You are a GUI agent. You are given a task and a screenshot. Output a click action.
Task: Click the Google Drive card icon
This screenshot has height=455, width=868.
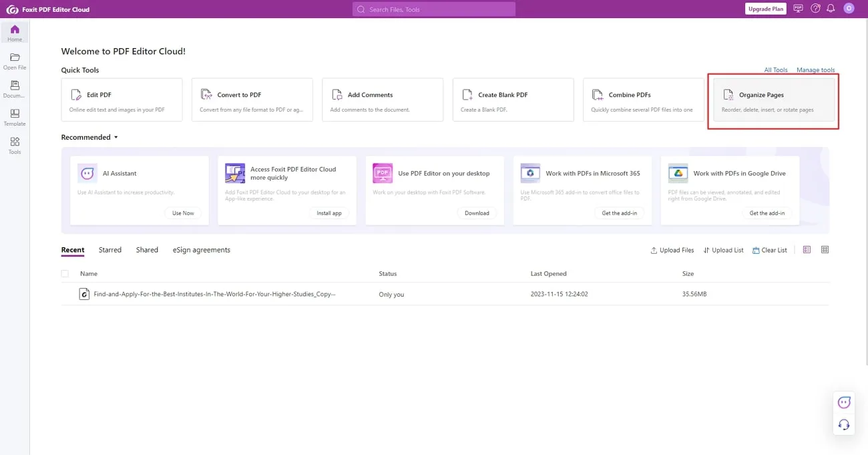point(678,173)
